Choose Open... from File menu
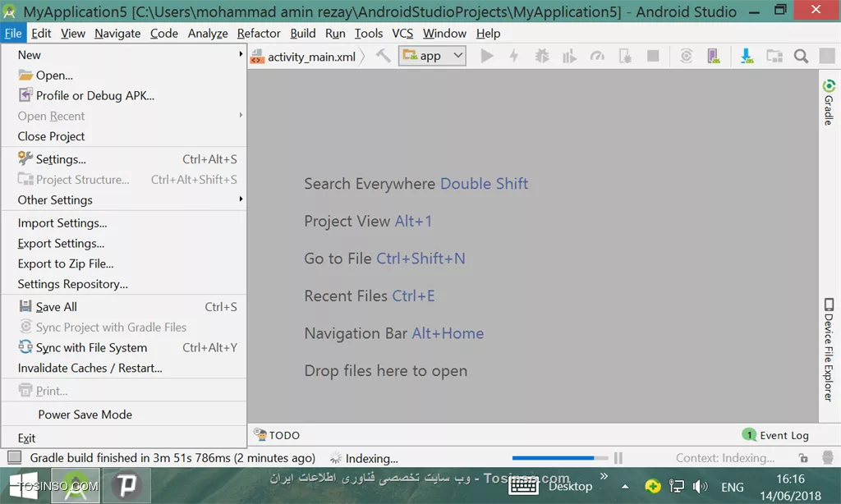The height and width of the screenshot is (504, 841). [124, 75]
